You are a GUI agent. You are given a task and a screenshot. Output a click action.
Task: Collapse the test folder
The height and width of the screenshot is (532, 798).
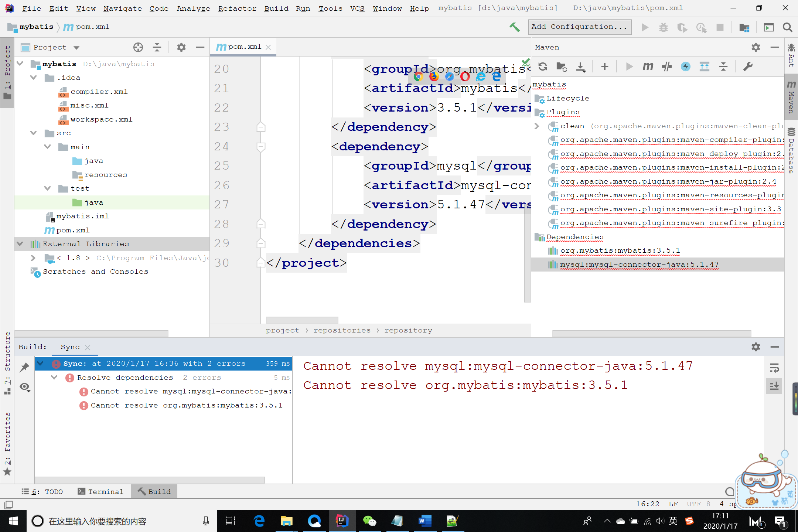[x=47, y=188]
